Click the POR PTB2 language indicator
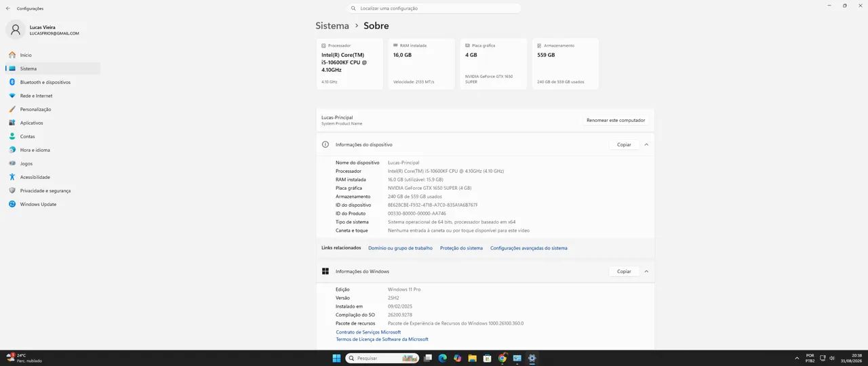The height and width of the screenshot is (366, 868). coord(810,358)
